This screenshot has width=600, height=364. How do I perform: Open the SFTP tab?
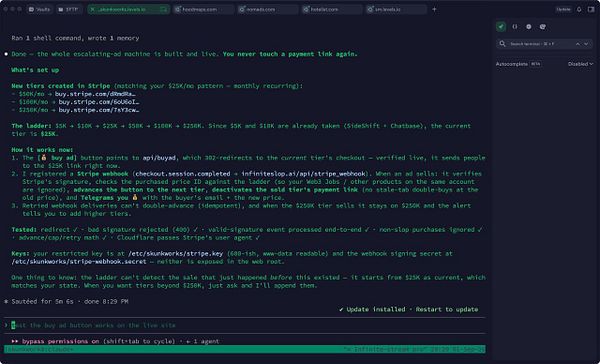(68, 9)
